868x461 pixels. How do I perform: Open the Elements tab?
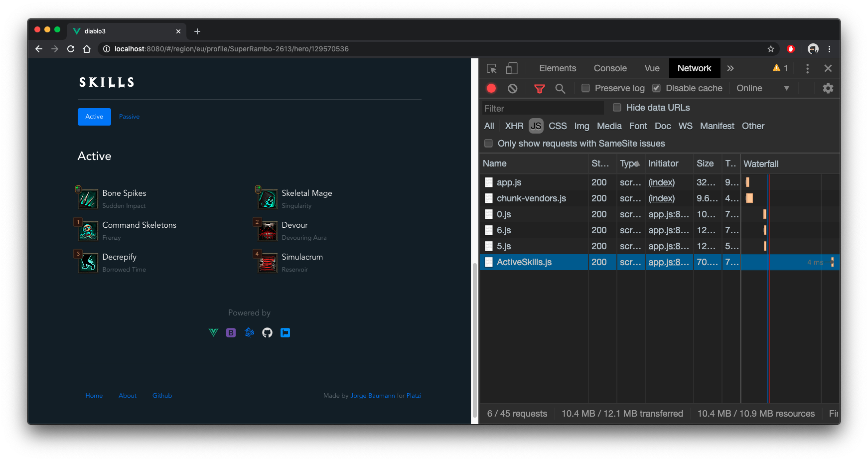point(557,68)
